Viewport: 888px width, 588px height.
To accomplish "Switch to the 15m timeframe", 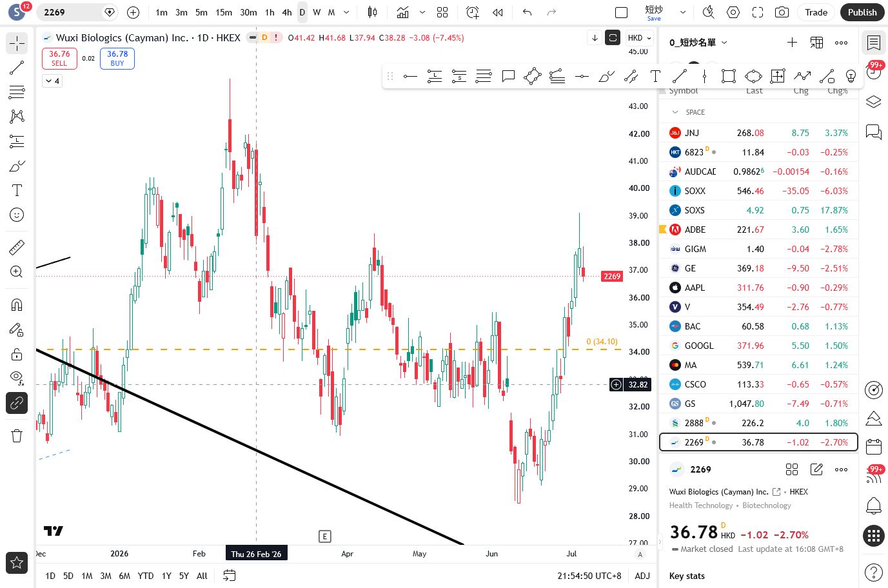I will (x=224, y=12).
